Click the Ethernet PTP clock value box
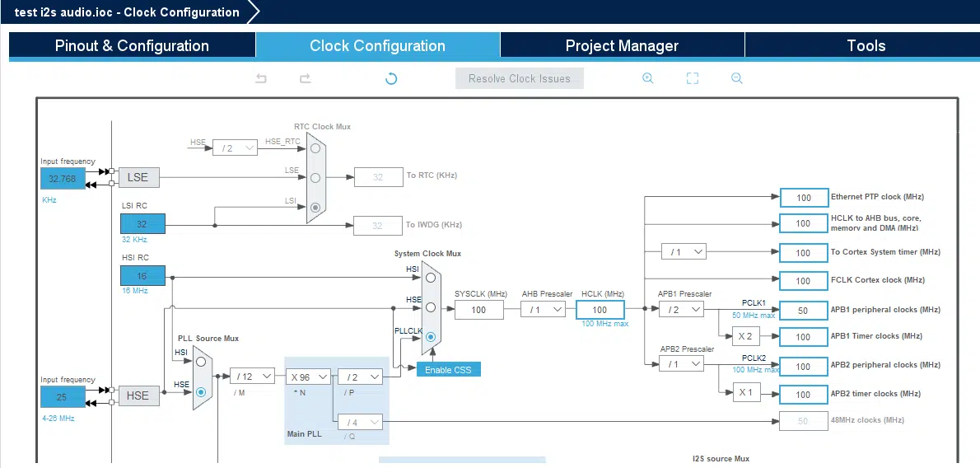The width and height of the screenshot is (980, 468). 803,198
